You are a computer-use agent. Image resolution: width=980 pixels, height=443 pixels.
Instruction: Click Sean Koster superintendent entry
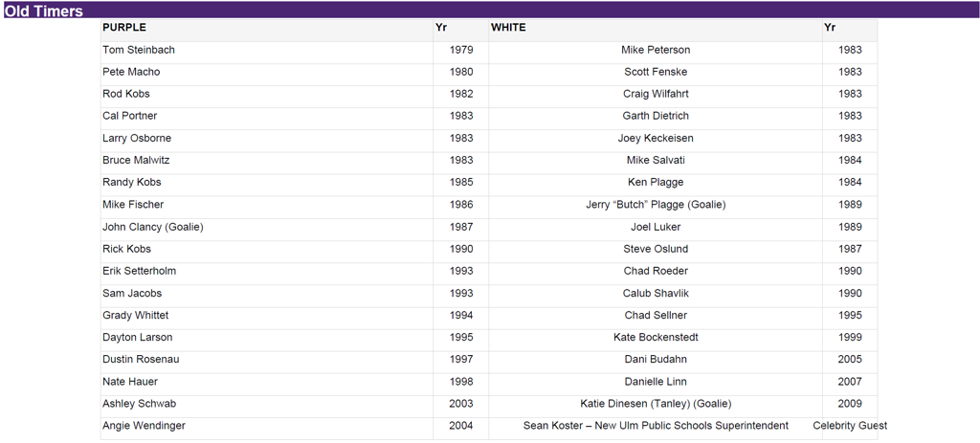(x=655, y=426)
